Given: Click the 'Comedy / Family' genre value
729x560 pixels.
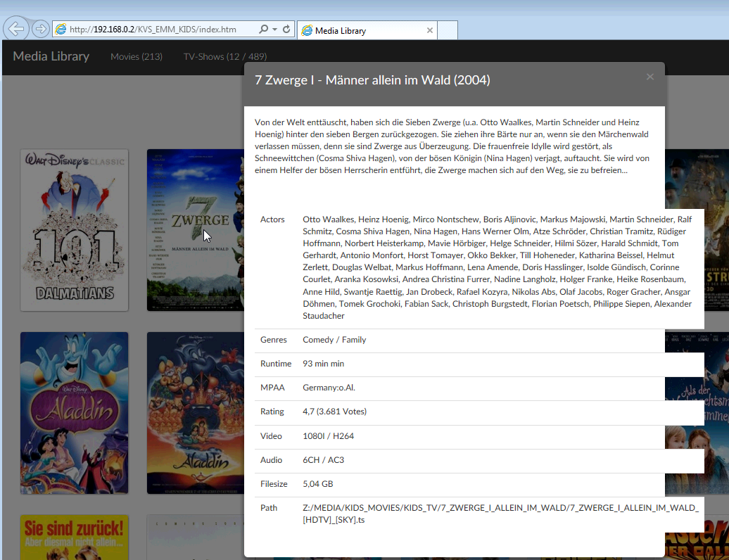Looking at the screenshot, I should coord(334,340).
